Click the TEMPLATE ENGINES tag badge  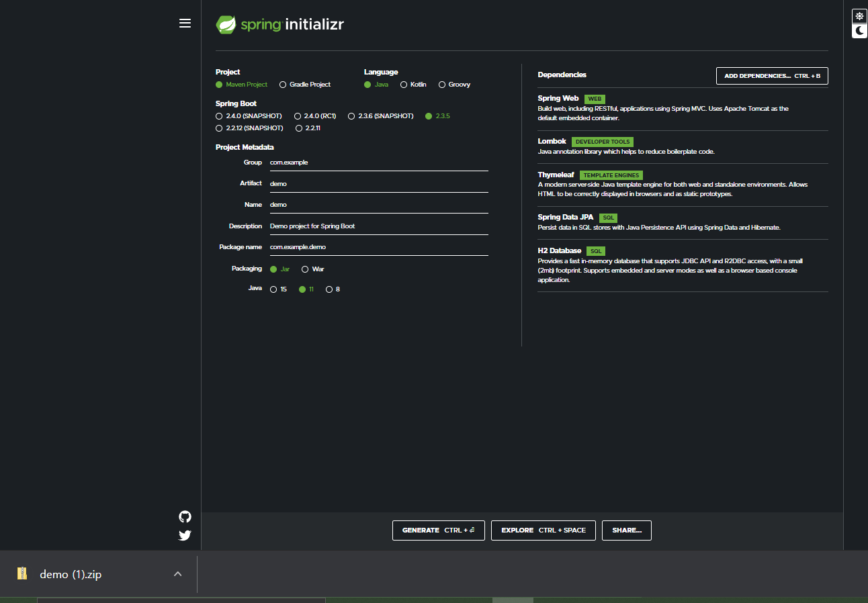click(611, 175)
